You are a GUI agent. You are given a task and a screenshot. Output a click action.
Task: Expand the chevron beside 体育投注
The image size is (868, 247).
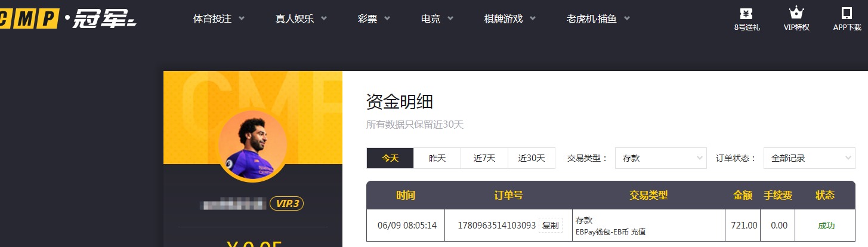(242, 18)
